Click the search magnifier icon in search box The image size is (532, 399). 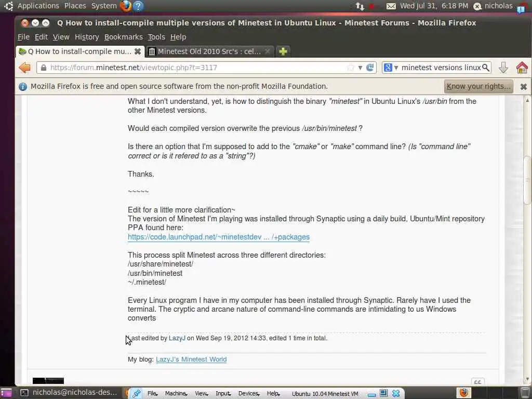(x=486, y=68)
